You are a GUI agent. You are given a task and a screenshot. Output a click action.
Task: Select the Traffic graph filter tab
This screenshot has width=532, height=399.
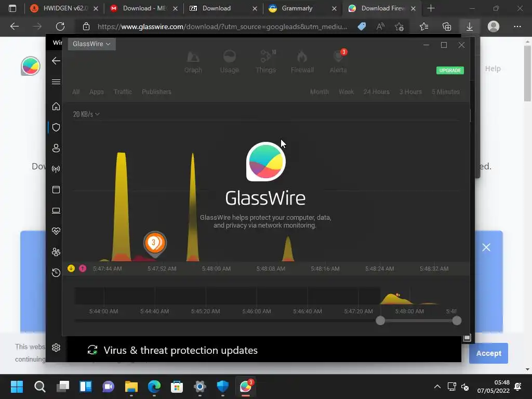123,91
